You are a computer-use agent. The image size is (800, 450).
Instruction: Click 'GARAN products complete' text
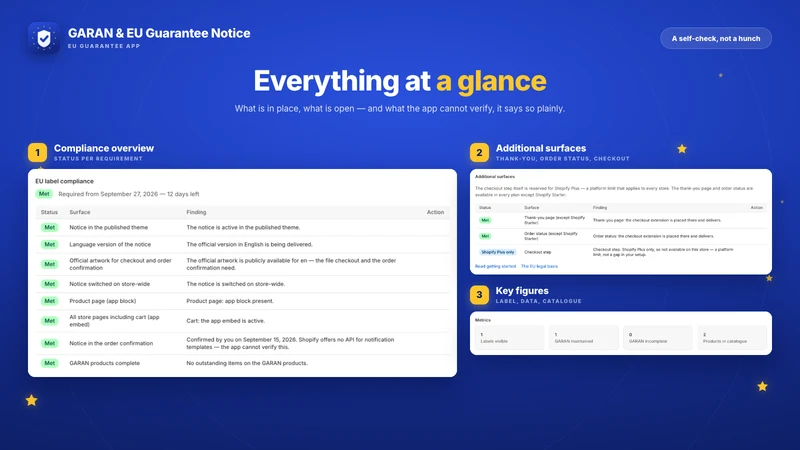105,363
